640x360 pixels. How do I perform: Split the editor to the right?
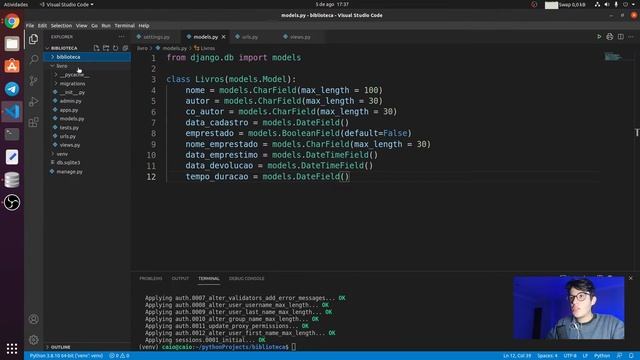(x=620, y=37)
